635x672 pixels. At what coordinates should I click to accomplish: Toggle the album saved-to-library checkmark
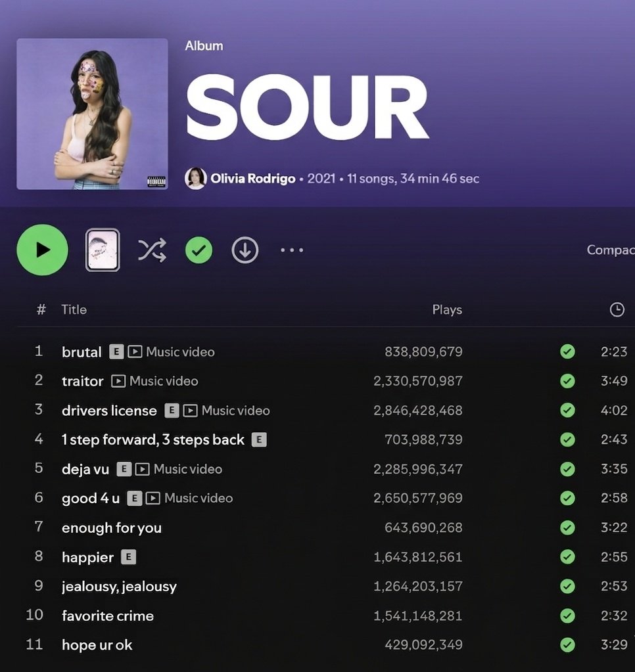click(199, 250)
